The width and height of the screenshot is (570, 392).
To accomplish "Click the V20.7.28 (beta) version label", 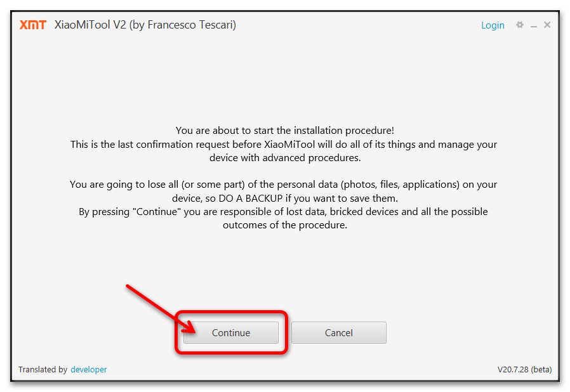I will [x=524, y=369].
